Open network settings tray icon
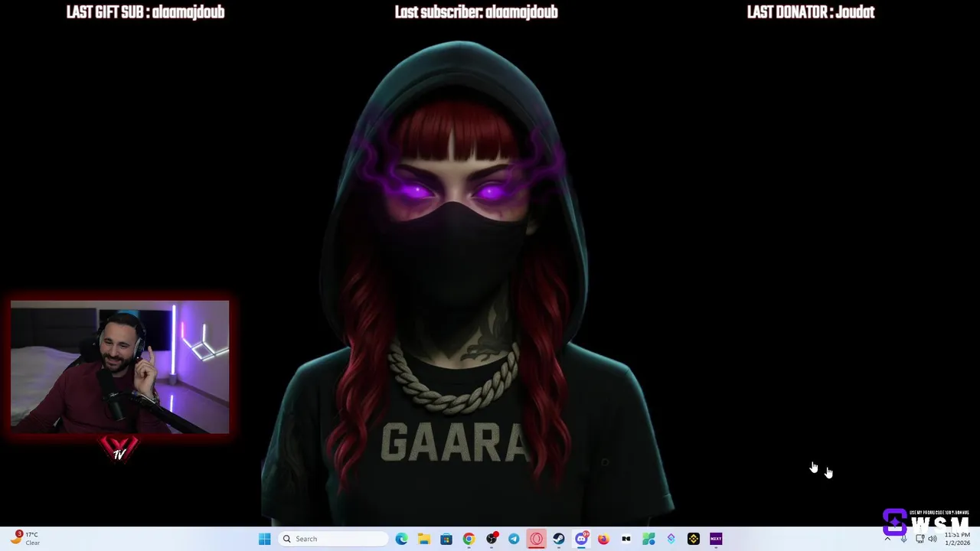 point(920,539)
